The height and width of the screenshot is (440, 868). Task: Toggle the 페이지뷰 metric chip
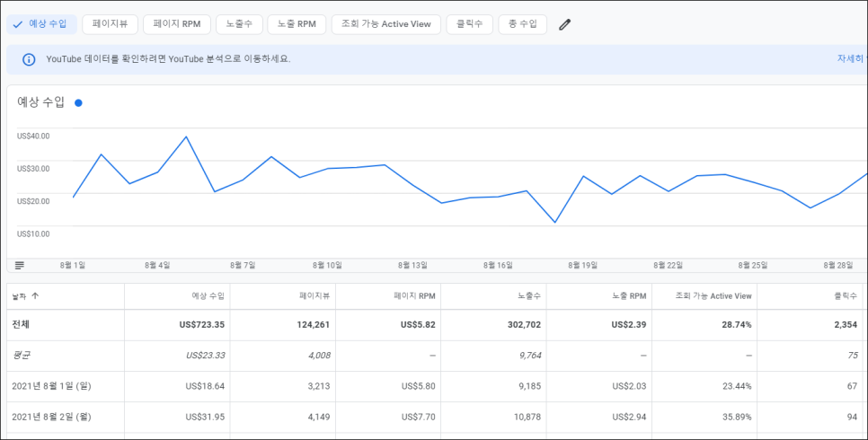coord(111,24)
